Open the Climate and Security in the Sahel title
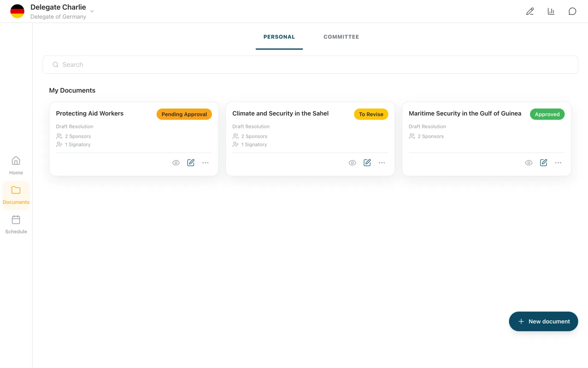This screenshot has height=368, width=588. click(280, 113)
